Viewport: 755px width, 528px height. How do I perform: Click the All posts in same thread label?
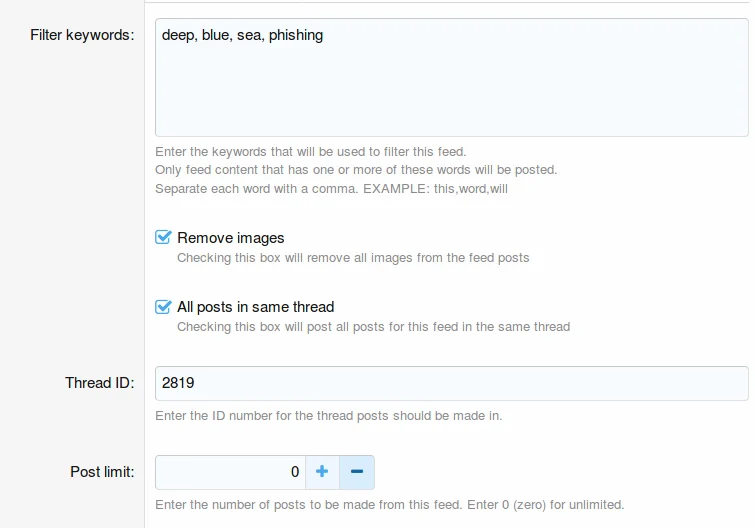pyautogui.click(x=256, y=307)
